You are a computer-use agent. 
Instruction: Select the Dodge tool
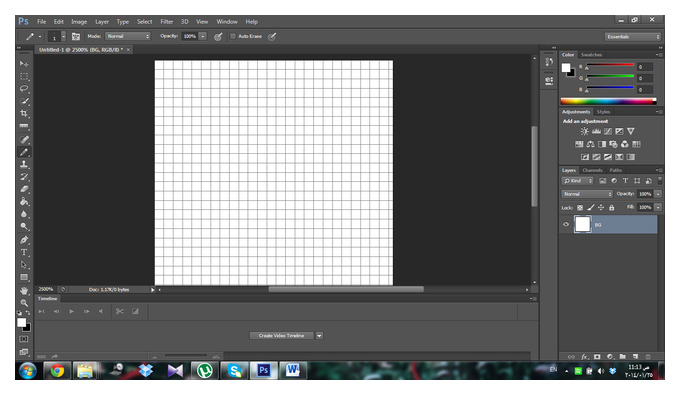[24, 226]
